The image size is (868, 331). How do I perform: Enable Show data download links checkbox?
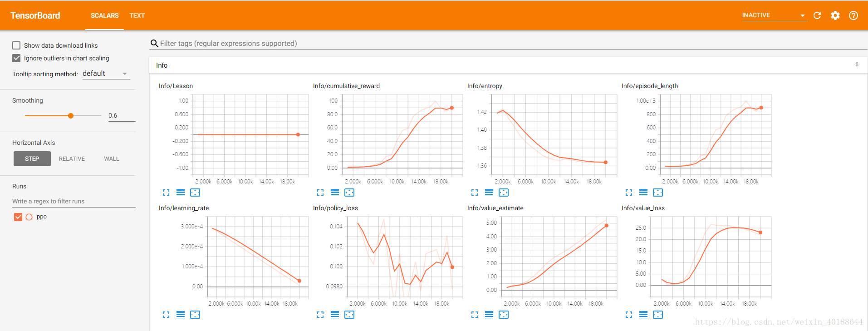[x=16, y=45]
